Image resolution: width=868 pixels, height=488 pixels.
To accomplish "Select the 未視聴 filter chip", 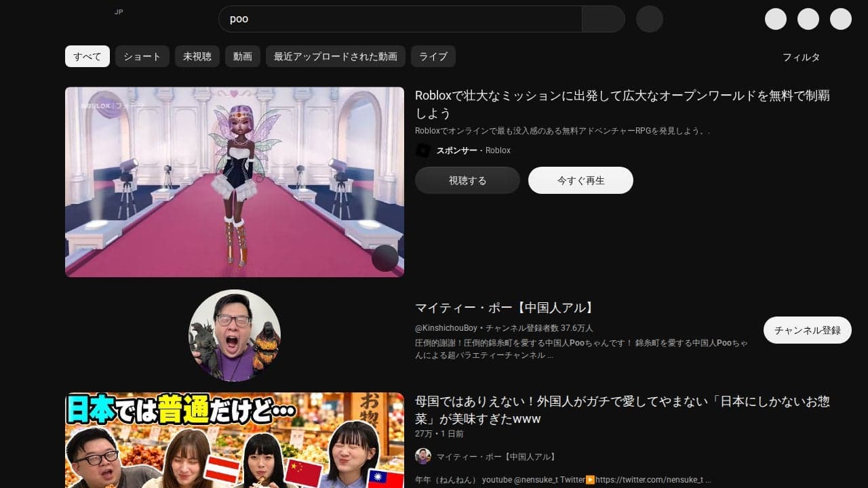I will click(x=197, y=56).
